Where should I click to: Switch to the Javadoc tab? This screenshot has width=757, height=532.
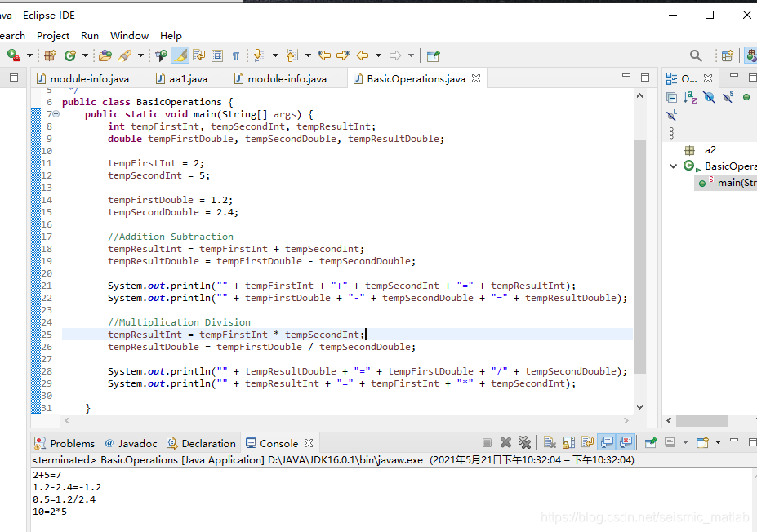click(x=131, y=443)
